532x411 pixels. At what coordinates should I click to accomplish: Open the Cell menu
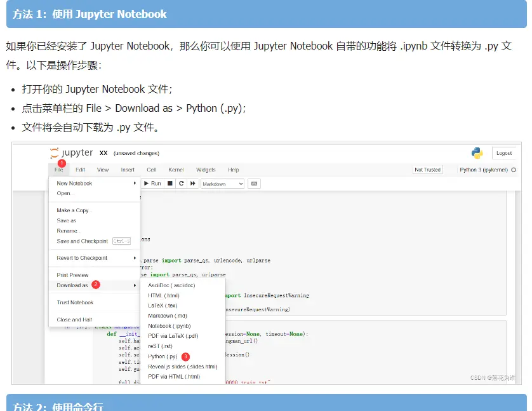(151, 170)
